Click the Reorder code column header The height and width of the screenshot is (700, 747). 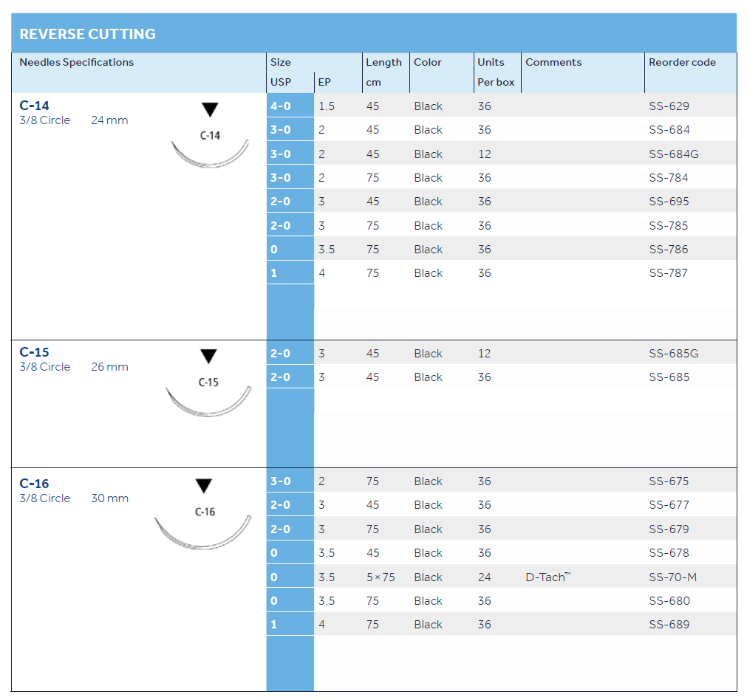[681, 63]
